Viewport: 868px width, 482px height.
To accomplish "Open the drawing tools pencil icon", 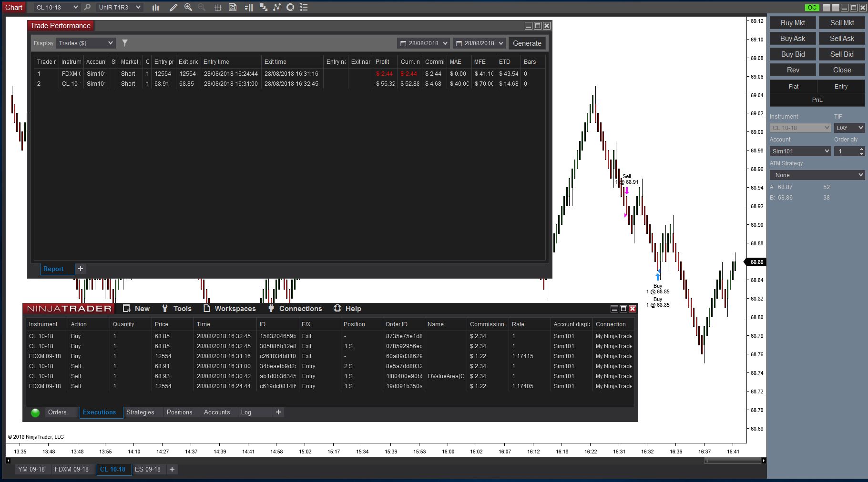I will tap(174, 8).
